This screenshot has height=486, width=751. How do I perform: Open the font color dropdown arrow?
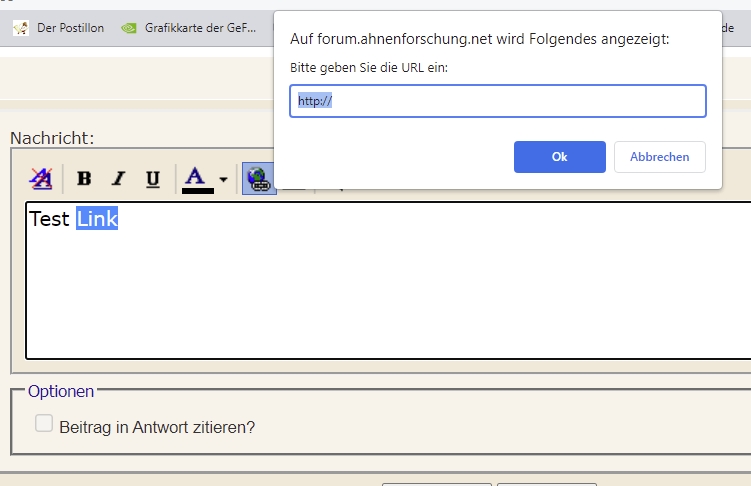click(223, 180)
